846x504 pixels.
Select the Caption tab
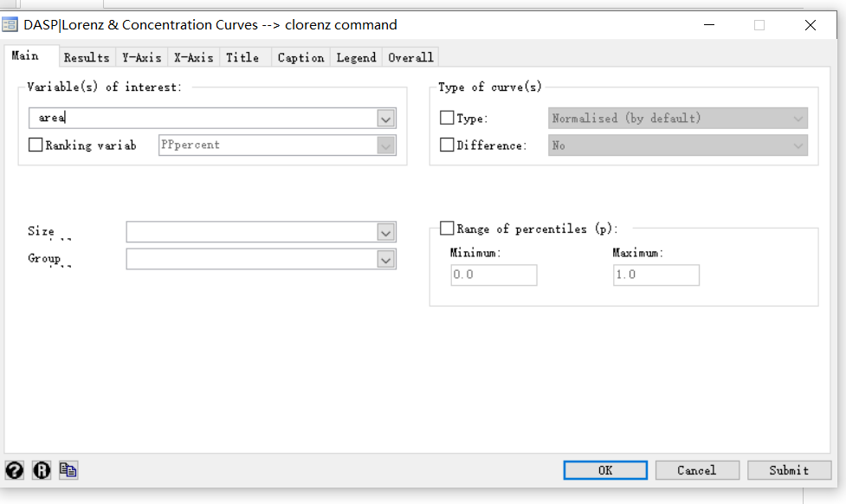pyautogui.click(x=300, y=57)
